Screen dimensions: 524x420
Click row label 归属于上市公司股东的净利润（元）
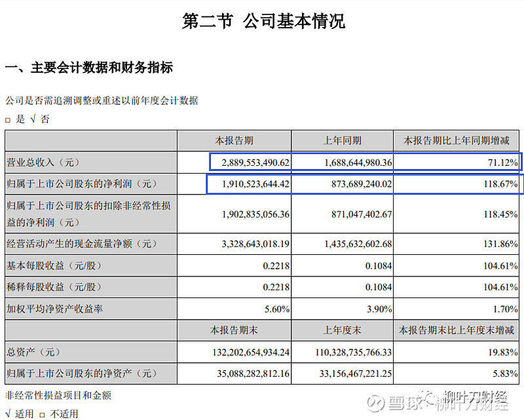point(83,184)
